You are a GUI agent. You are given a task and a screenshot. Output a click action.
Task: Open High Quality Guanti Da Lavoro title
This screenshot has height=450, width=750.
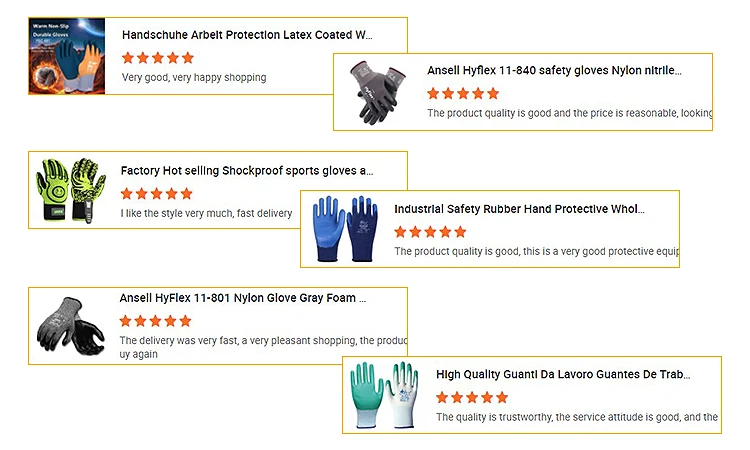[x=563, y=375]
